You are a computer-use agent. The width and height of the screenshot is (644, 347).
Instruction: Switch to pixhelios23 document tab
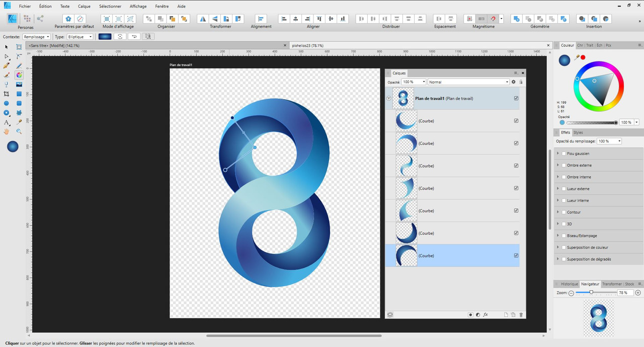point(307,45)
